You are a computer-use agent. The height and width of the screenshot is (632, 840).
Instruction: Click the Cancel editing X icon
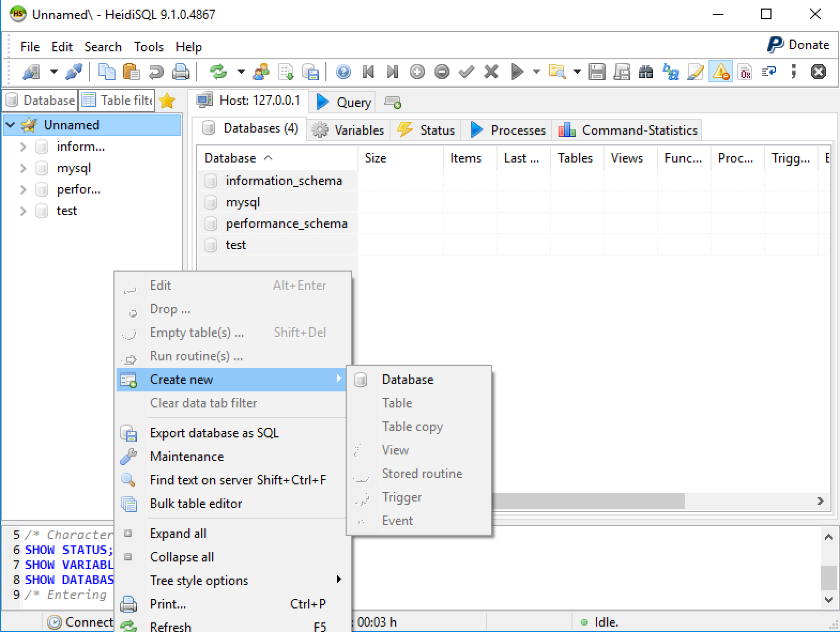point(491,72)
